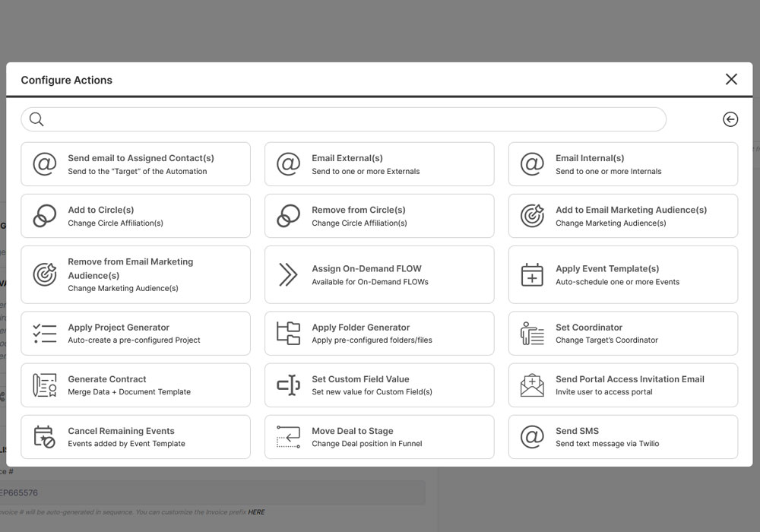Image resolution: width=760 pixels, height=532 pixels.
Task: Click the Add to Circle(s) overlapping circles icon
Action: [x=45, y=216]
